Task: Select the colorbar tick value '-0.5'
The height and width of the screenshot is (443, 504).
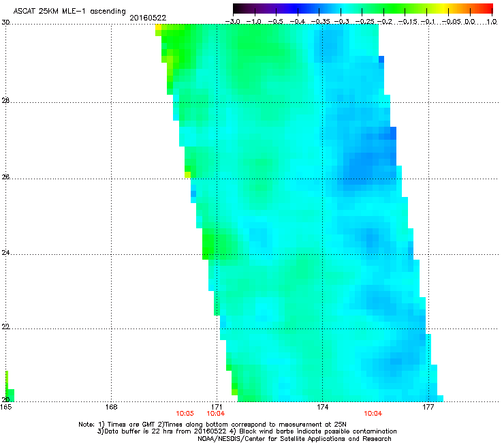Action: (275, 22)
